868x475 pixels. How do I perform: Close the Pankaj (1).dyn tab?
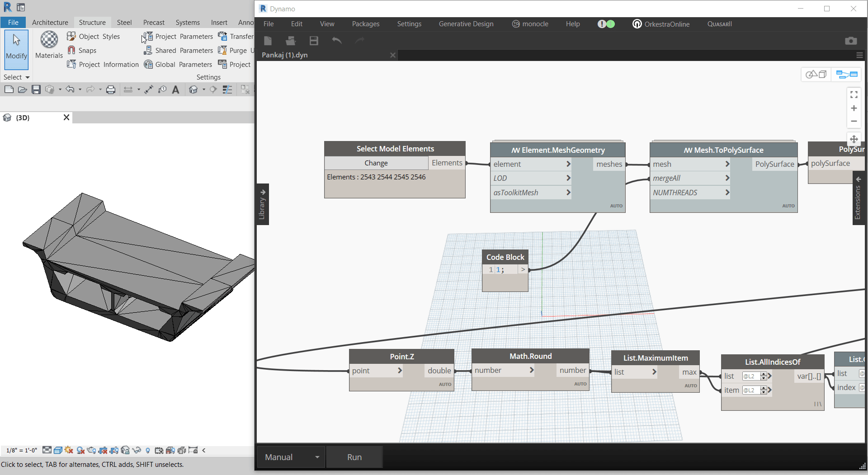pos(393,55)
